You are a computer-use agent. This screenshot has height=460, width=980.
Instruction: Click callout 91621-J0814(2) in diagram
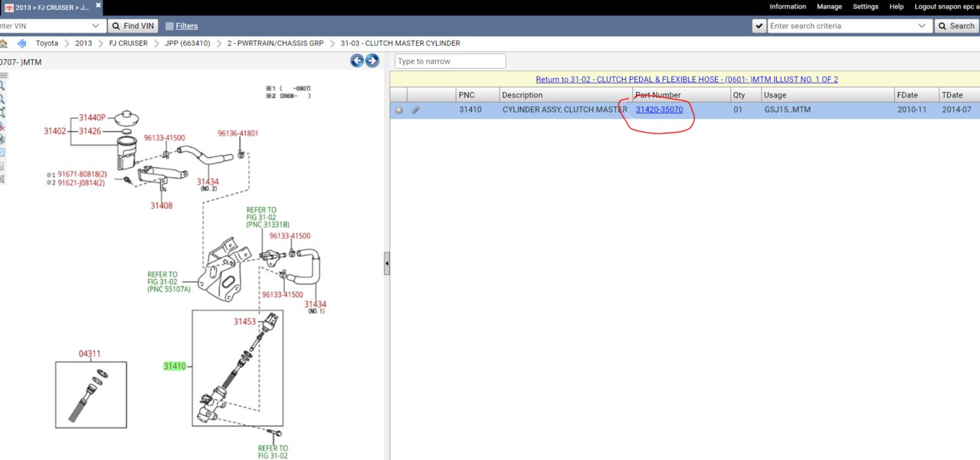[x=82, y=182]
